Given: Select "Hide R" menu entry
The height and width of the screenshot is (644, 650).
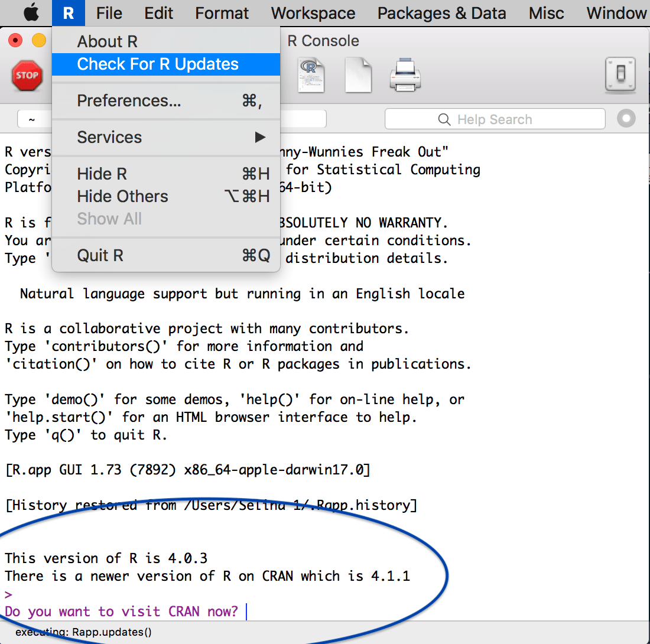Looking at the screenshot, I should point(102,174).
